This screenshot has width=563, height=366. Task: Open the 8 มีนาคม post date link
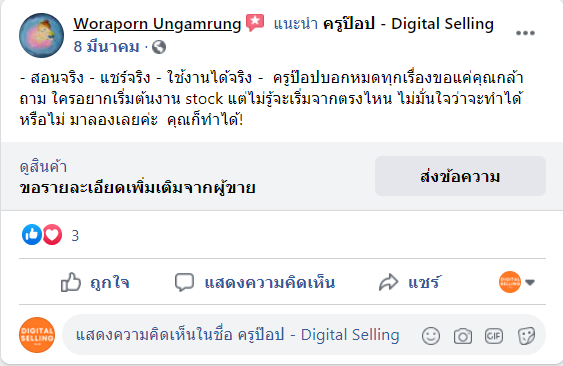[x=106, y=47]
